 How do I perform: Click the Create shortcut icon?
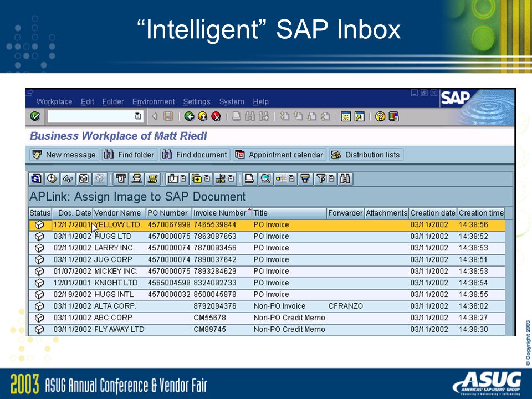tap(359, 116)
